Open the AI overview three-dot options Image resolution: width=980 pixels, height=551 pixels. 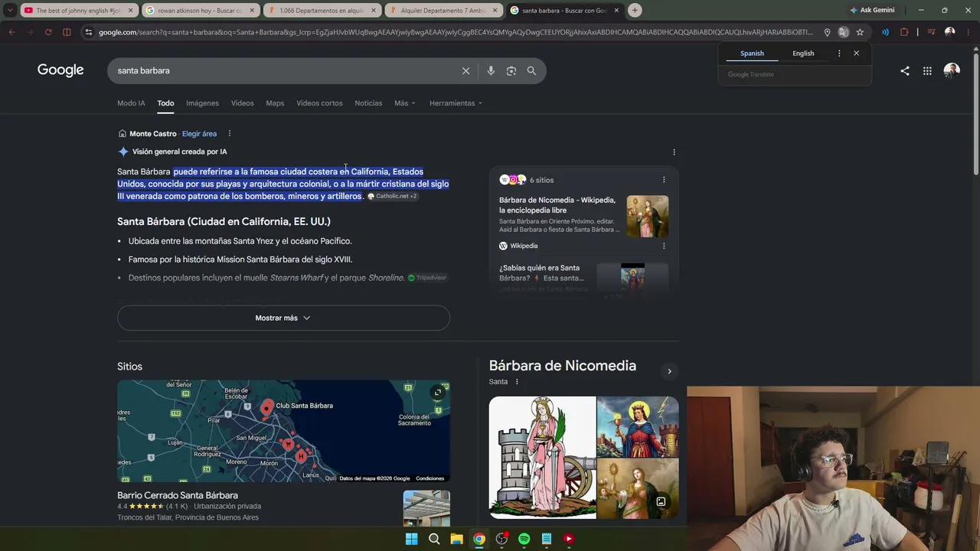pos(674,152)
